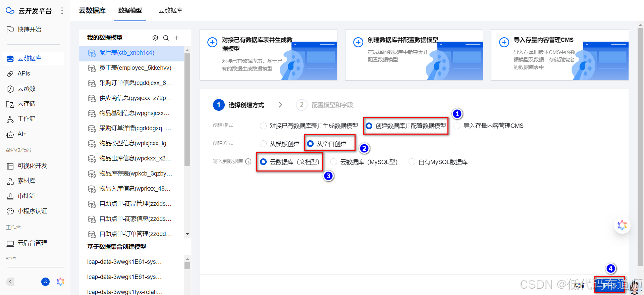Click the chevron between step 1 and step 2
Image resolution: width=644 pixels, height=295 pixels.
click(280, 105)
